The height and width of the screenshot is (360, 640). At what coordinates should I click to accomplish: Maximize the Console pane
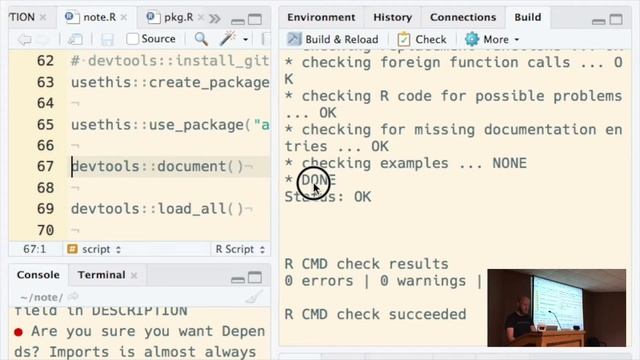coord(255,278)
